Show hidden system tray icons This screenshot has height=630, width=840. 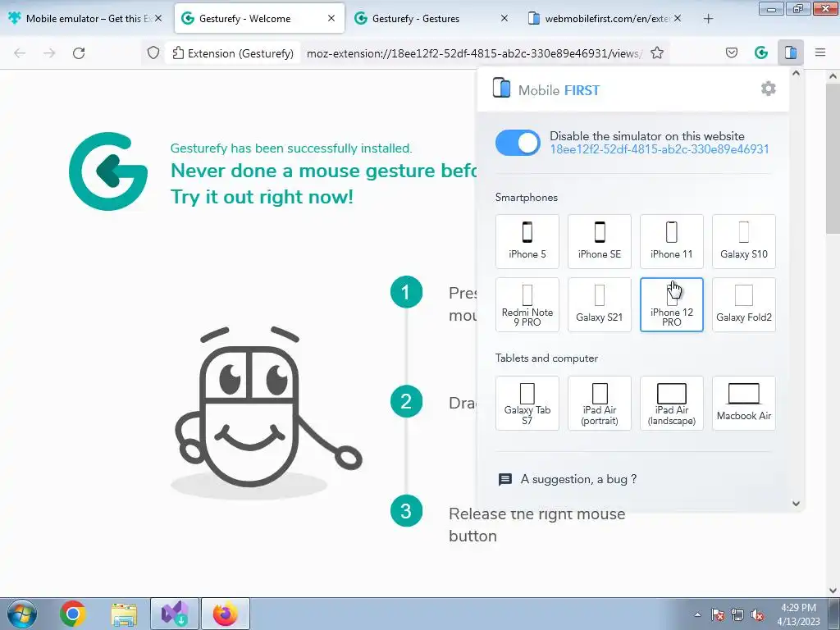(x=697, y=614)
